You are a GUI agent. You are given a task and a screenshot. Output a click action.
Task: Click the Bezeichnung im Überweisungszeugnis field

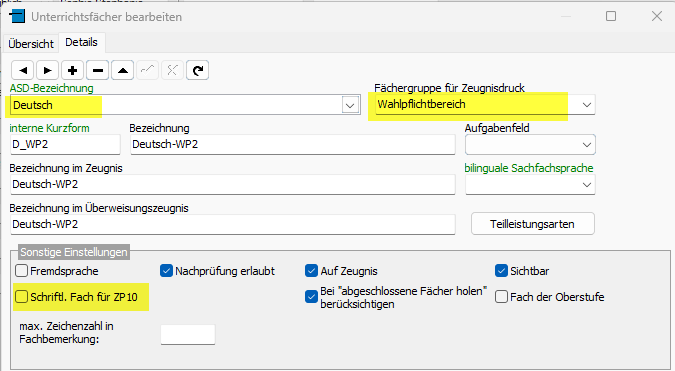tap(232, 224)
